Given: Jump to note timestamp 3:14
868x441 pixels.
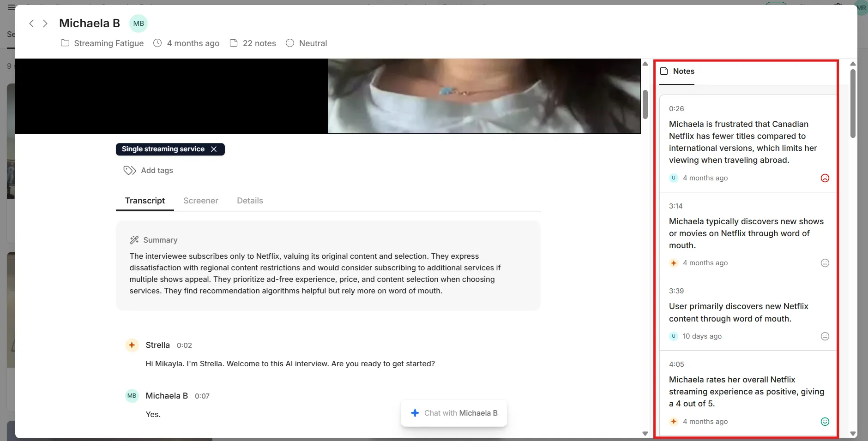Looking at the screenshot, I should (x=676, y=206).
